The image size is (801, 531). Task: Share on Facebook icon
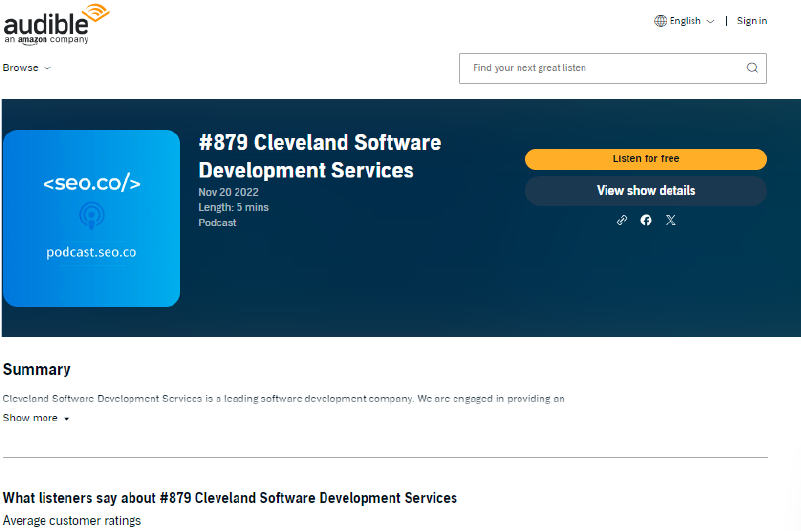(646, 220)
